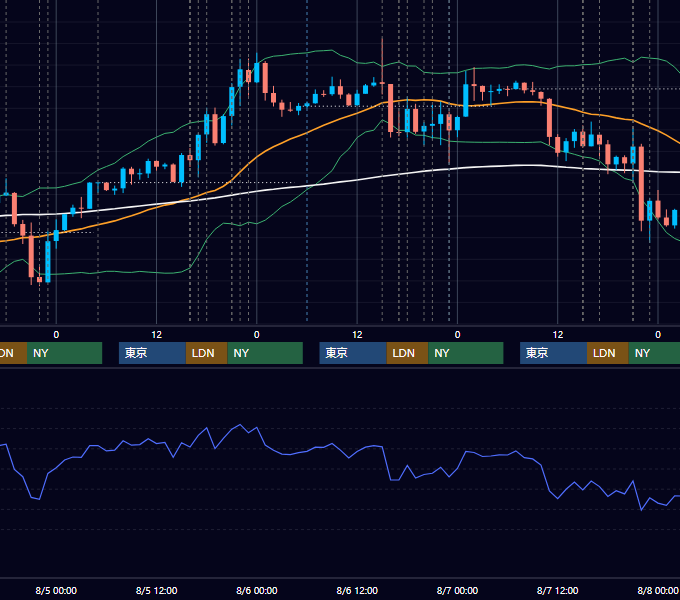Viewport: 680px width, 600px height.
Task: Select the 8/8 00:00 date label
Action: tap(658, 590)
